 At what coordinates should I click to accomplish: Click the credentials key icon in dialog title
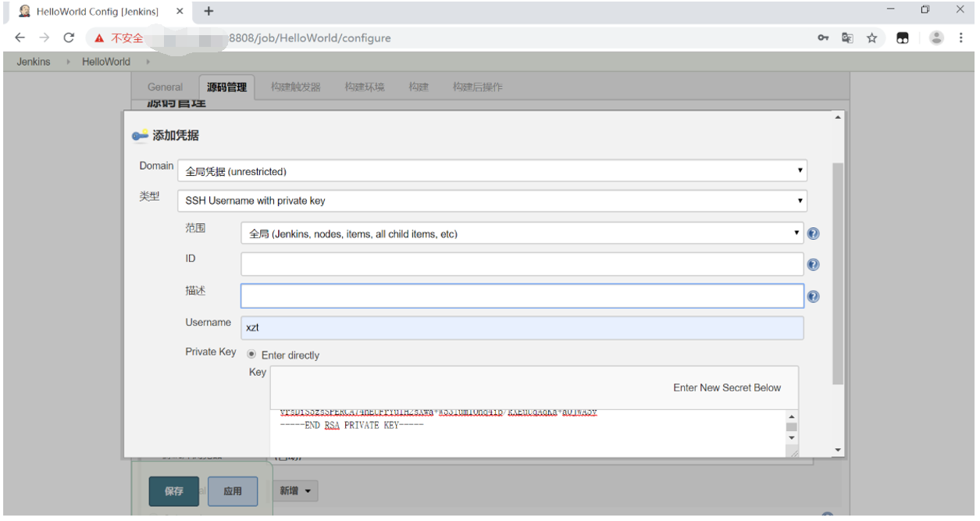[140, 136]
